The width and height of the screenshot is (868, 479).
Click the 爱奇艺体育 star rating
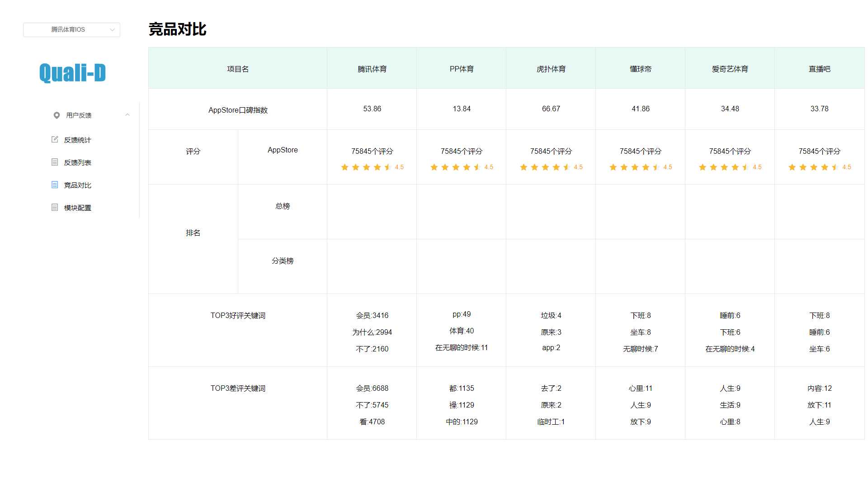click(x=724, y=167)
